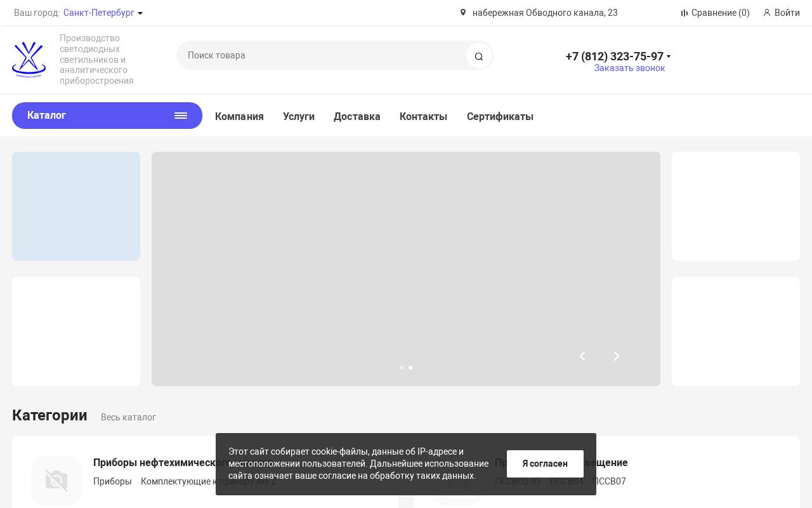Click the magnifier search button

[x=479, y=56]
